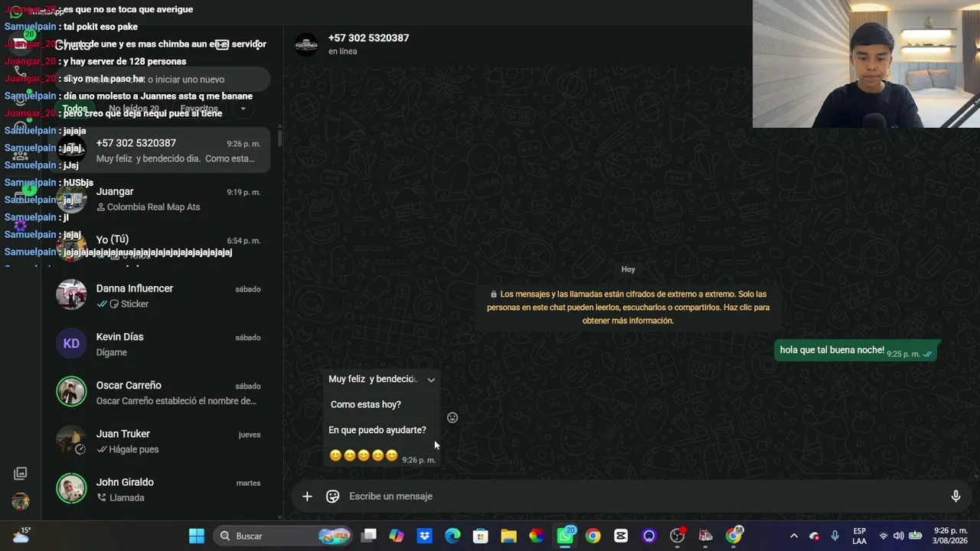Open John Giraldo's profile avatar
This screenshot has width=980, height=551.
tap(71, 489)
